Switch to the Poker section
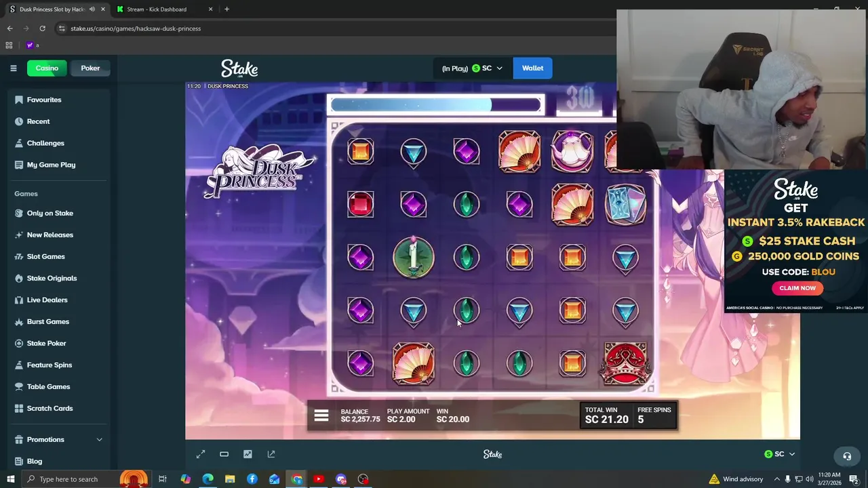 tap(90, 68)
